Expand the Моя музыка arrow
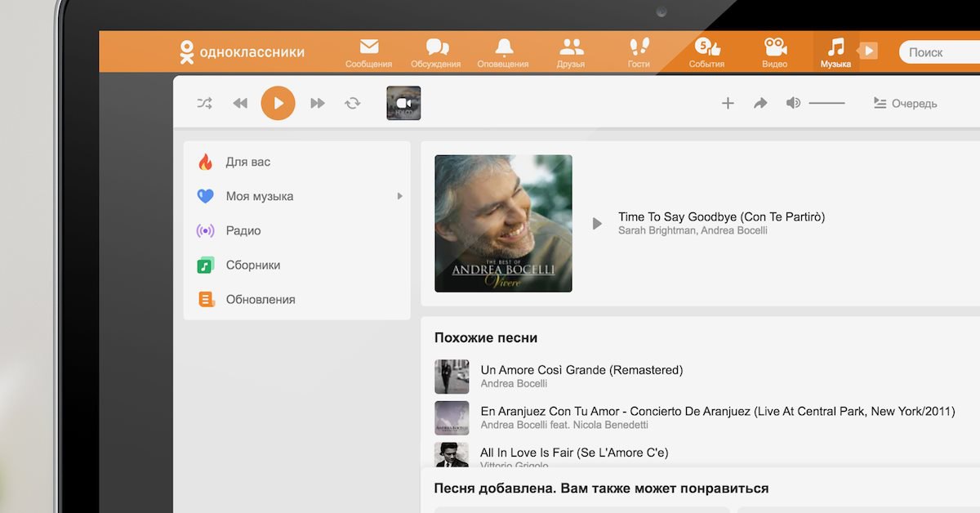The width and height of the screenshot is (980, 513). pyautogui.click(x=399, y=196)
